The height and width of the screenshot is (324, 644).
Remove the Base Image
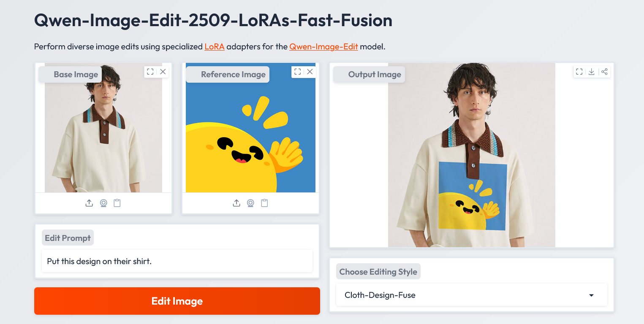pos(163,72)
